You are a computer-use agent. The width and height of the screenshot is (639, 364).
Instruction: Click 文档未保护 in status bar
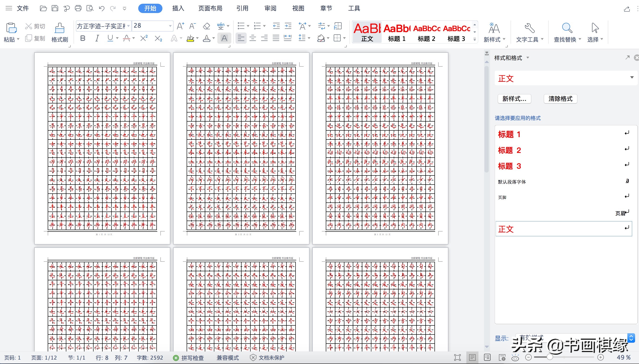pyautogui.click(x=267, y=358)
